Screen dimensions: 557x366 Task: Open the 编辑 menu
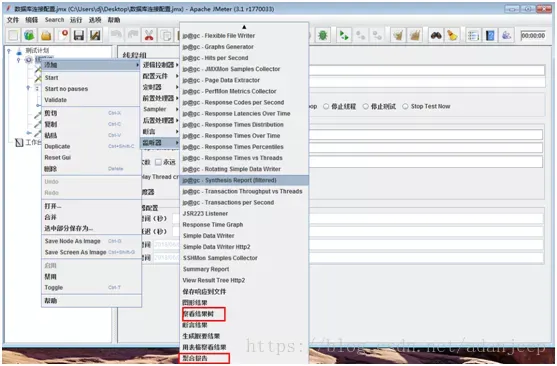(32, 20)
